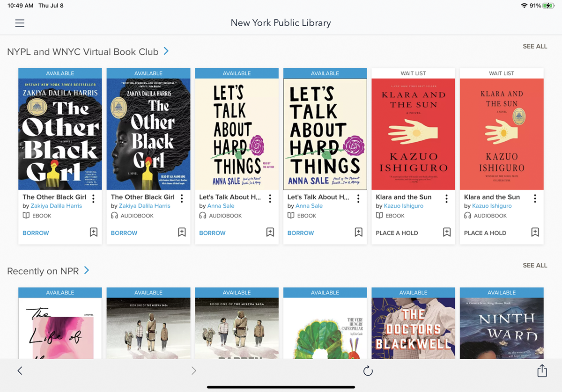The height and width of the screenshot is (392, 562).
Task: Select the "The Other Black Girl" ebook title text
Action: point(54,197)
